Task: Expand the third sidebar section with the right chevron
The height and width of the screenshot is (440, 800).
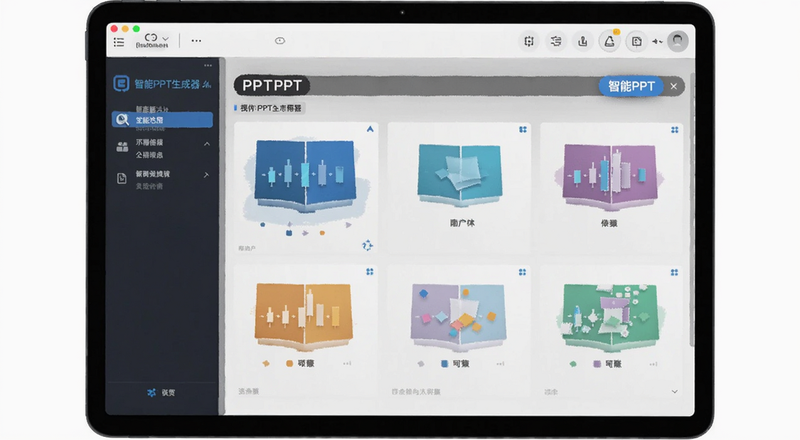Action: click(x=206, y=175)
